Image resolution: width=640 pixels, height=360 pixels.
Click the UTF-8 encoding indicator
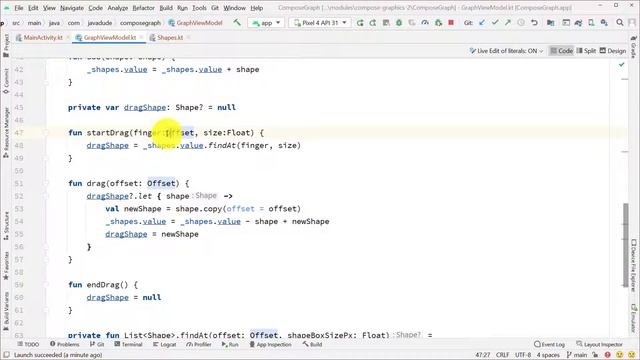point(523,355)
